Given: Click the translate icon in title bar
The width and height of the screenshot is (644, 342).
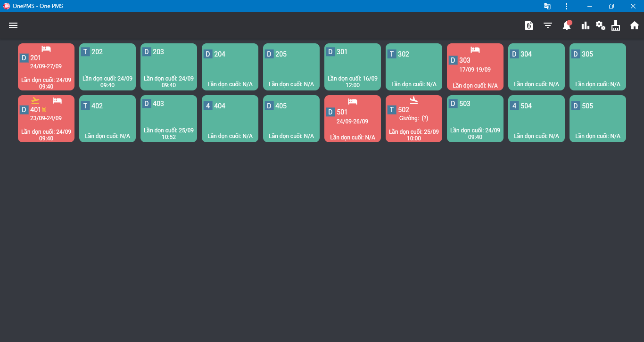Looking at the screenshot, I should pyautogui.click(x=547, y=6).
